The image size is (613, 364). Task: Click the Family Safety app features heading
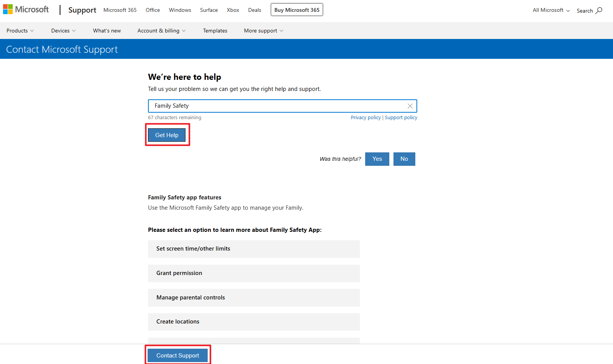pyautogui.click(x=185, y=197)
